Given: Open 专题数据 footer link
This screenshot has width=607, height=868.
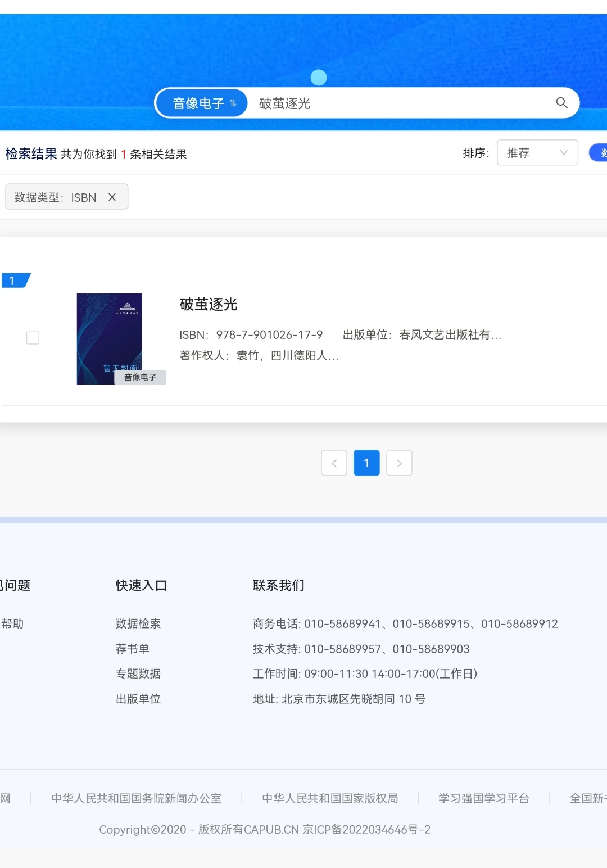Looking at the screenshot, I should point(138,673).
